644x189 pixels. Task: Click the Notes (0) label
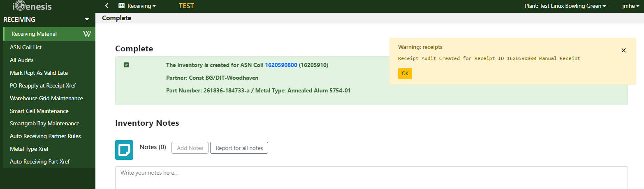[x=153, y=147]
